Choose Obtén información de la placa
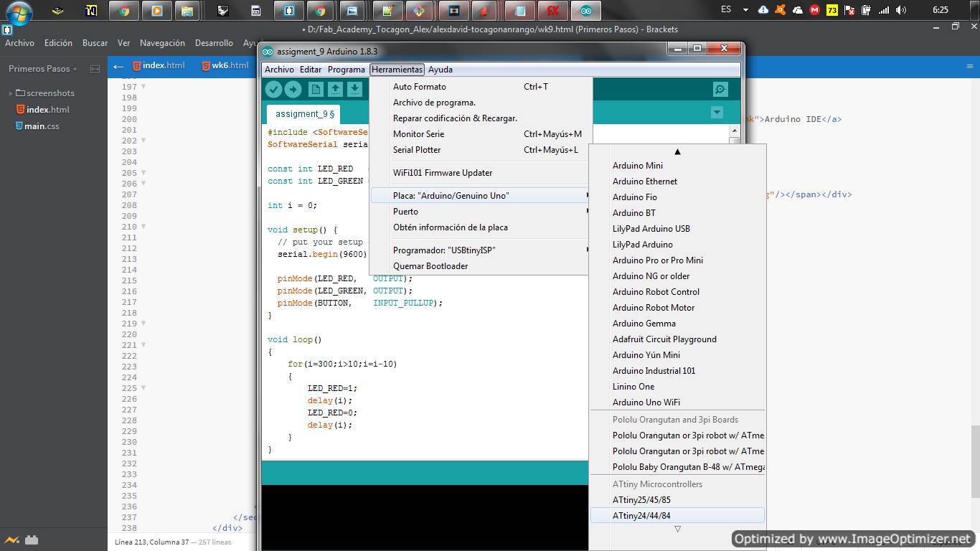 pyautogui.click(x=481, y=227)
